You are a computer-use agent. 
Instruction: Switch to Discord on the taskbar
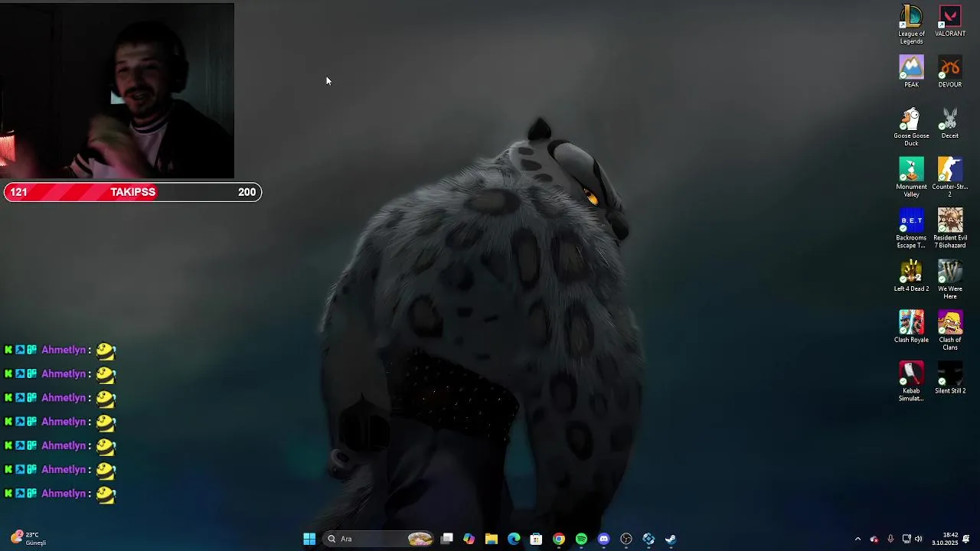603,539
